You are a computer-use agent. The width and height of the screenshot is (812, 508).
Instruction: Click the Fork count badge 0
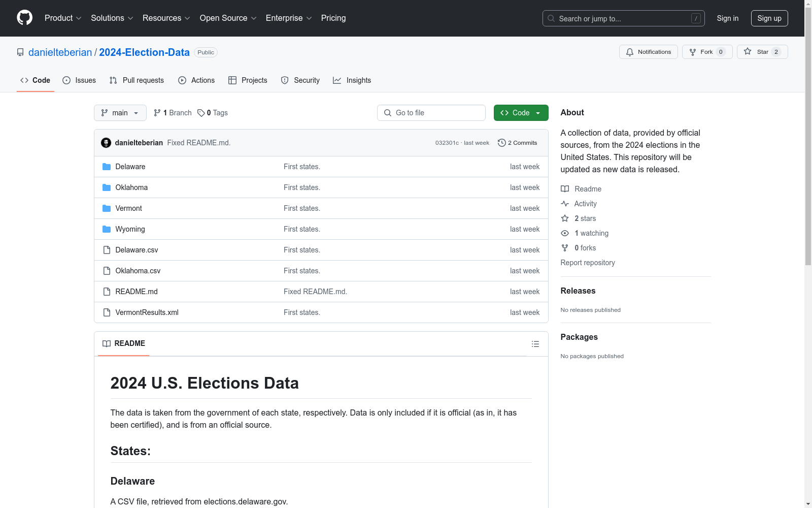tap(721, 52)
